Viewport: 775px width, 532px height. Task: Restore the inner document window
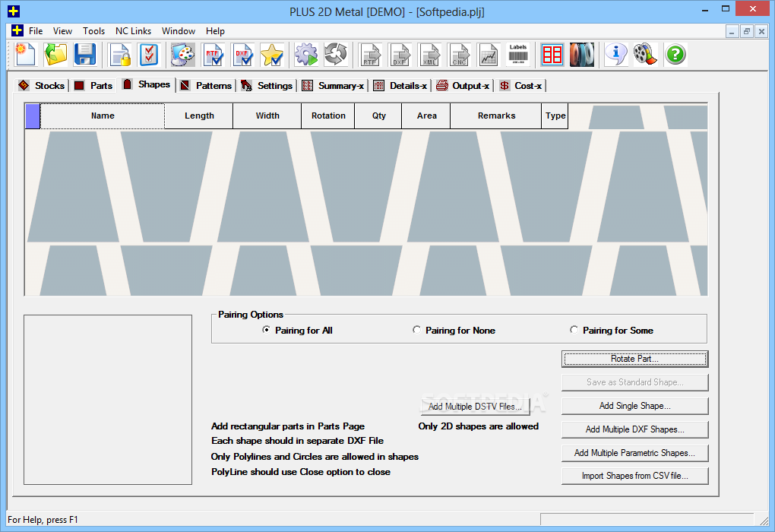(747, 32)
